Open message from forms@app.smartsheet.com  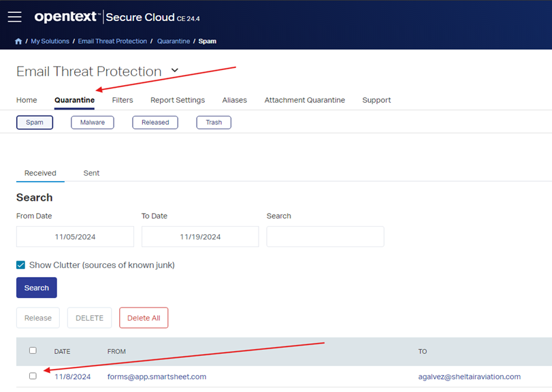point(157,377)
